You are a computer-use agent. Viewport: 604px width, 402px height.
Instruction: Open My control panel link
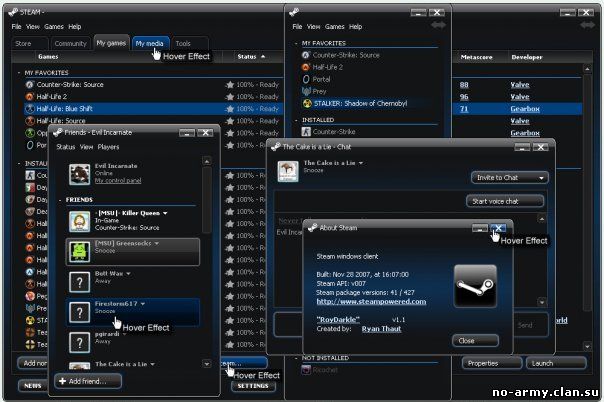[118, 181]
